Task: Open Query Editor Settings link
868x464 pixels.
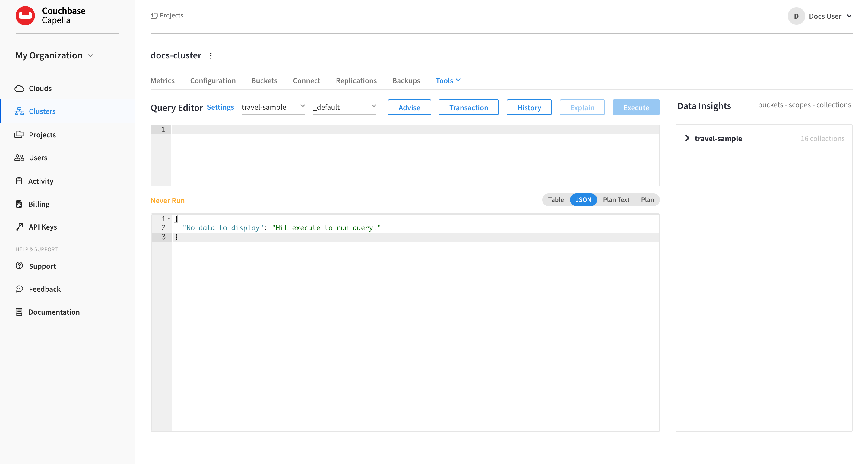Action: click(220, 107)
